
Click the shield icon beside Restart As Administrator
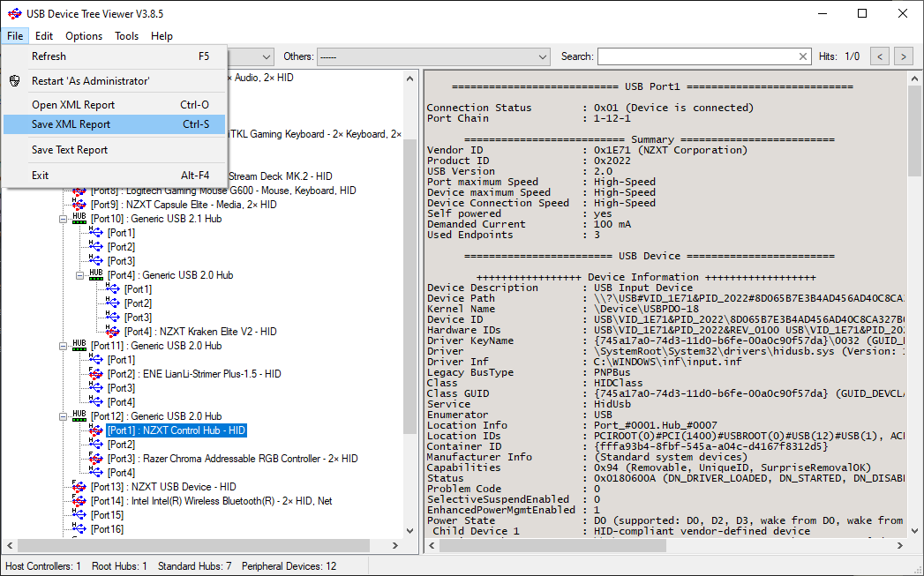point(15,81)
